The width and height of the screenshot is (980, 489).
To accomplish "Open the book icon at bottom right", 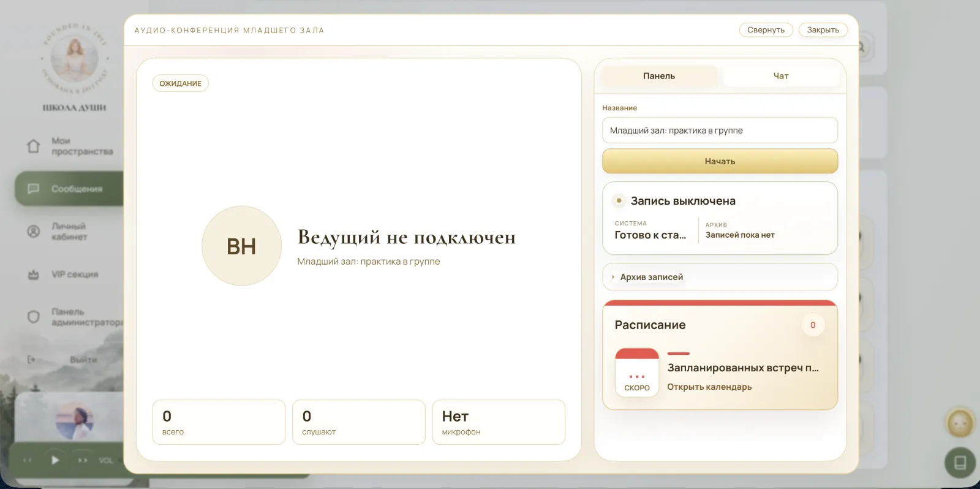I will tap(960, 463).
